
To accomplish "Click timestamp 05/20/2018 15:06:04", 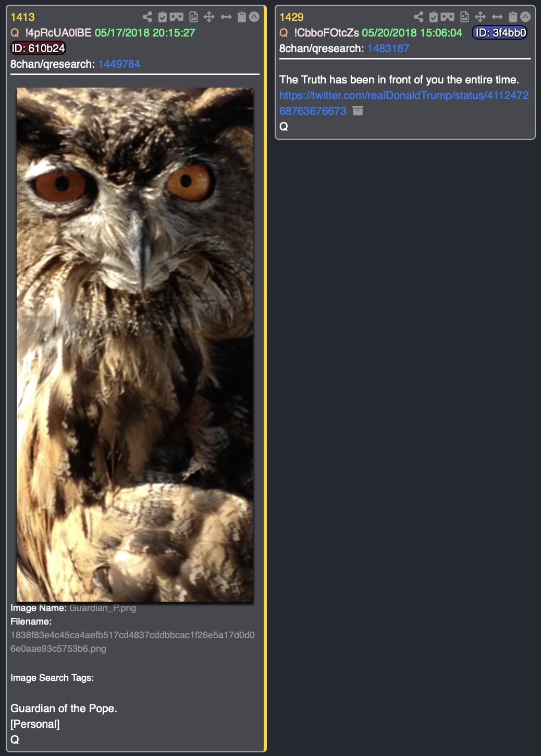I will pos(412,33).
